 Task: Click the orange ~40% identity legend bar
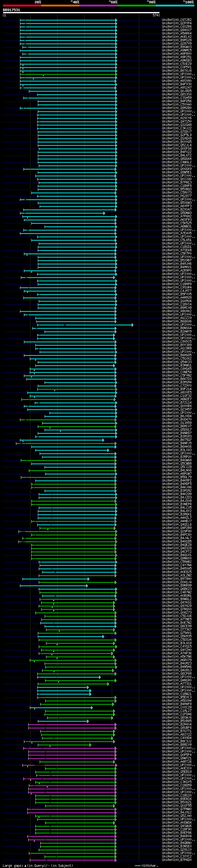point(60,6)
